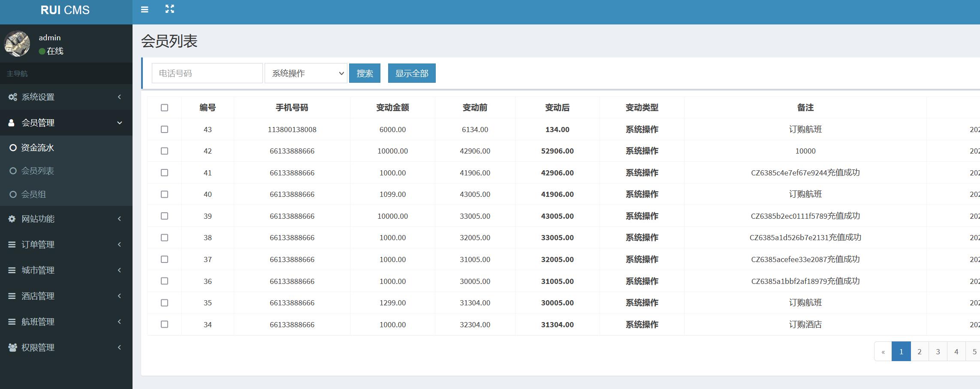Open 系统设置 sidebar menu
This screenshot has height=389, width=980.
(x=66, y=97)
